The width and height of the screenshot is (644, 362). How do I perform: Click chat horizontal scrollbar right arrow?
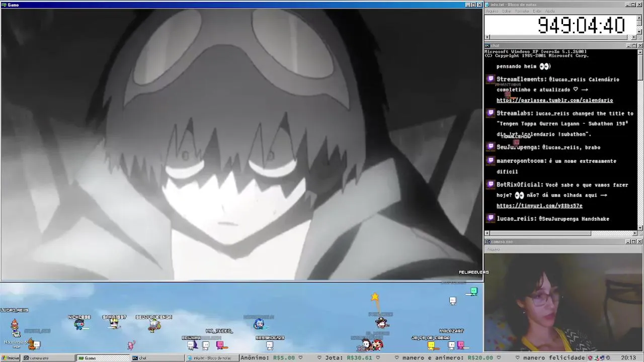[634, 233]
